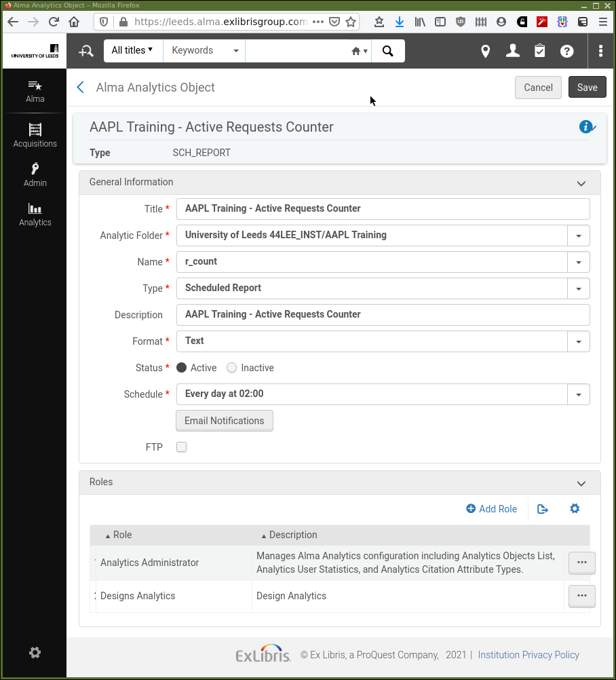Collapse General Information section

click(581, 183)
